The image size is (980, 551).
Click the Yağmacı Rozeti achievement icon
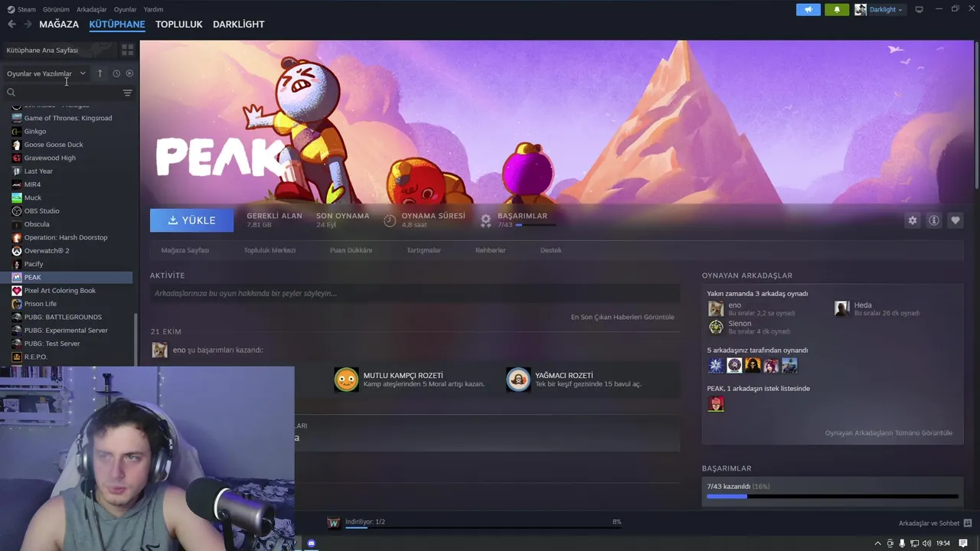pyautogui.click(x=518, y=380)
